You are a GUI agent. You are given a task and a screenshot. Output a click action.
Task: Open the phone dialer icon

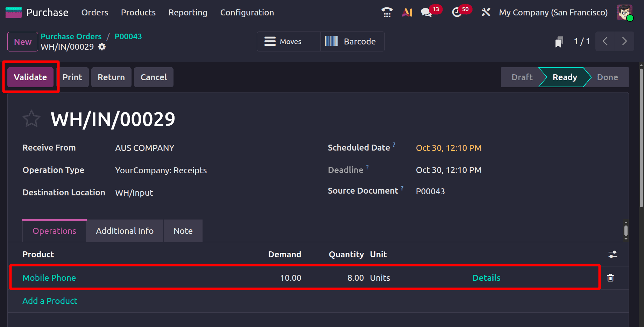(386, 12)
